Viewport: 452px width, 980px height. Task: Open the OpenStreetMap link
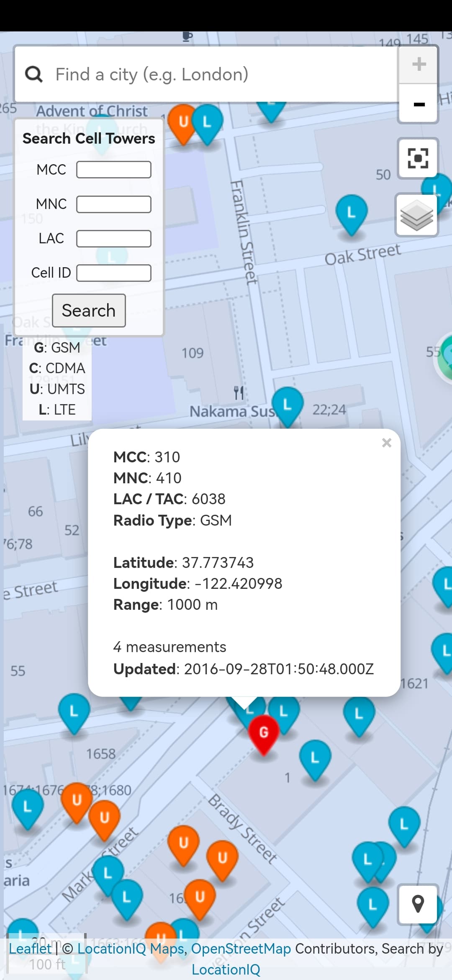[x=241, y=949]
